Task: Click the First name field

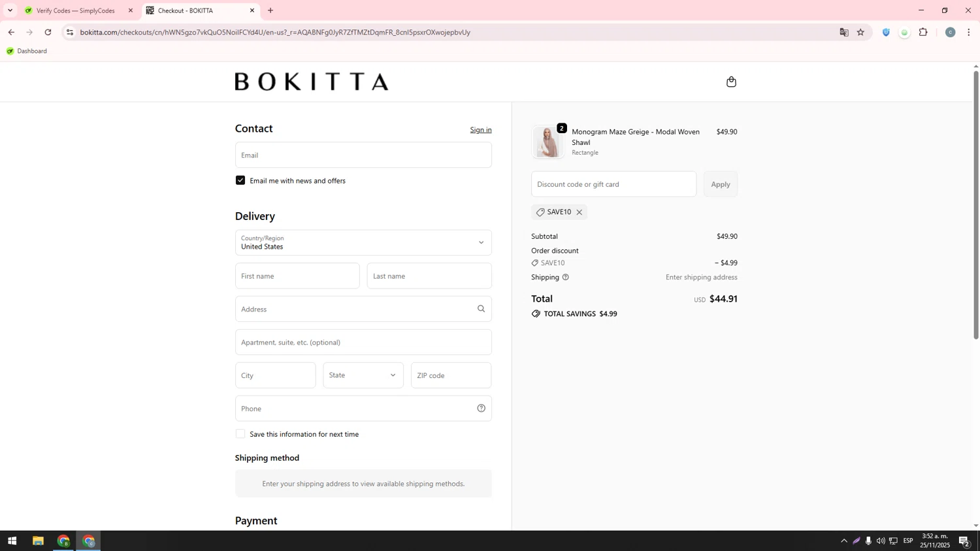Action: pos(297,275)
